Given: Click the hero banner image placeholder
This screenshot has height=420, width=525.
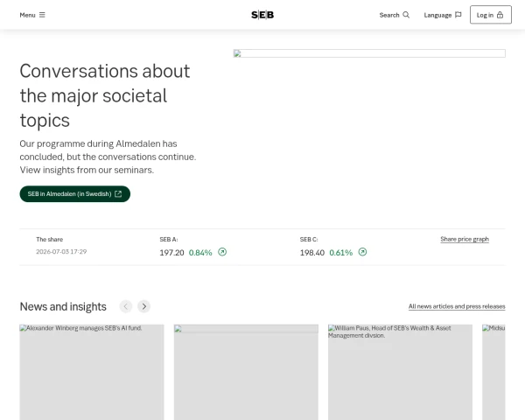Looking at the screenshot, I should coord(369,53).
